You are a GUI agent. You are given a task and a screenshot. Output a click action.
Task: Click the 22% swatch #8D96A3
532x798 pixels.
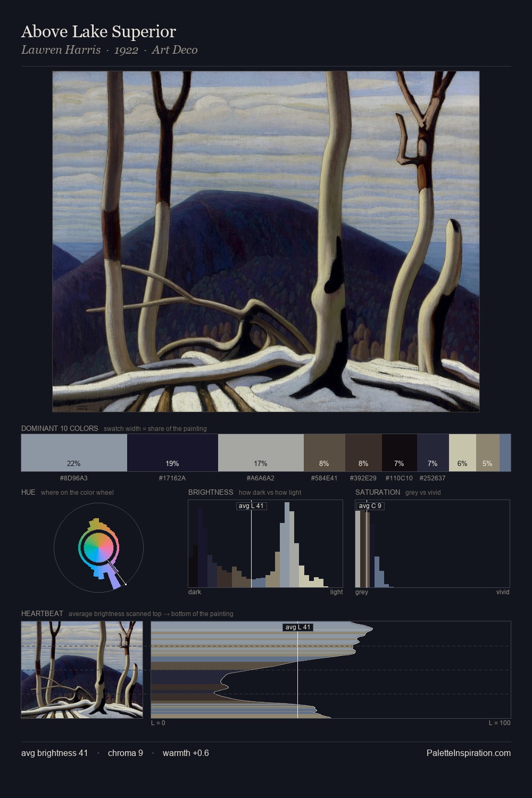point(74,453)
